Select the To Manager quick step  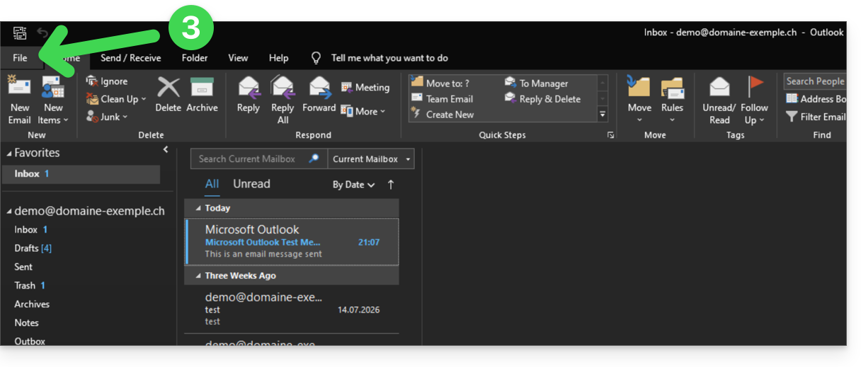click(x=536, y=83)
